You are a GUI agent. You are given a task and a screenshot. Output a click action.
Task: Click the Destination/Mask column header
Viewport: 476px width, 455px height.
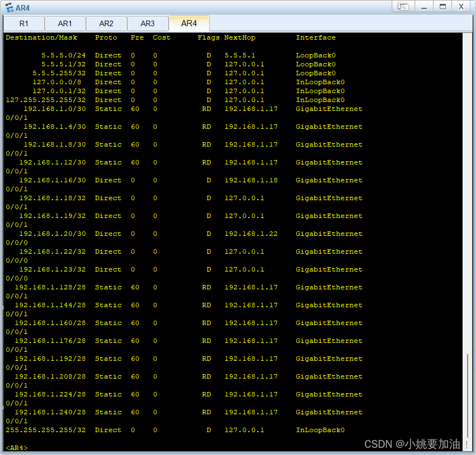coord(41,37)
